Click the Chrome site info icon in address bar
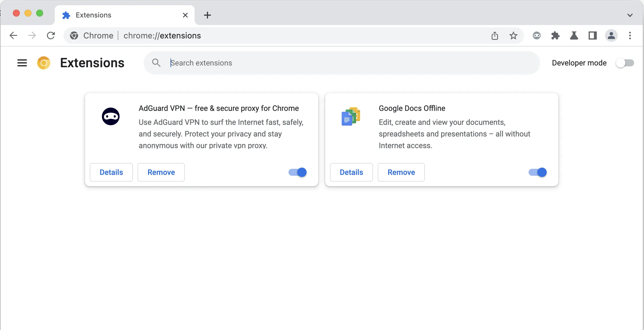This screenshot has height=330, width=644. pos(74,36)
